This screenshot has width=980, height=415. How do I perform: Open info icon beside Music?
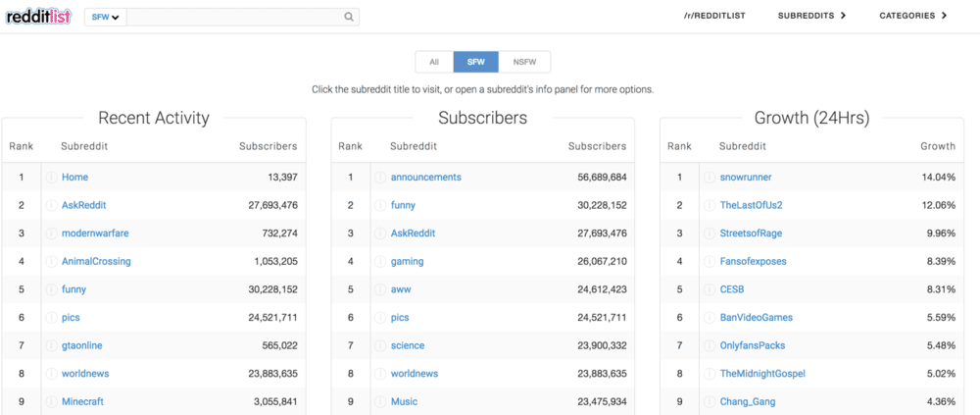(380, 401)
